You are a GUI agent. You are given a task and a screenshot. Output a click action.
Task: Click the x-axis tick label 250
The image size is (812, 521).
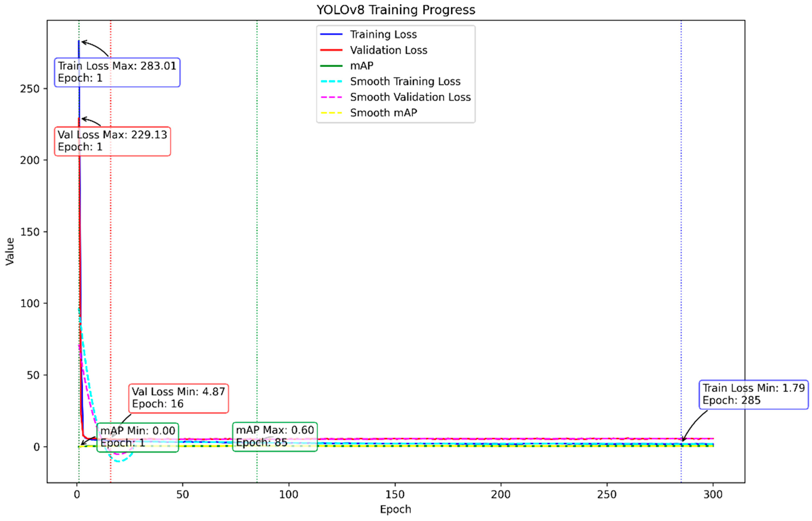(x=607, y=495)
